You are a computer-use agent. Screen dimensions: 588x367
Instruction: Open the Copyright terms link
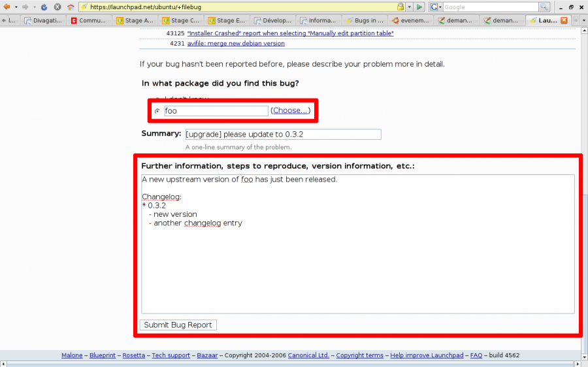click(359, 355)
